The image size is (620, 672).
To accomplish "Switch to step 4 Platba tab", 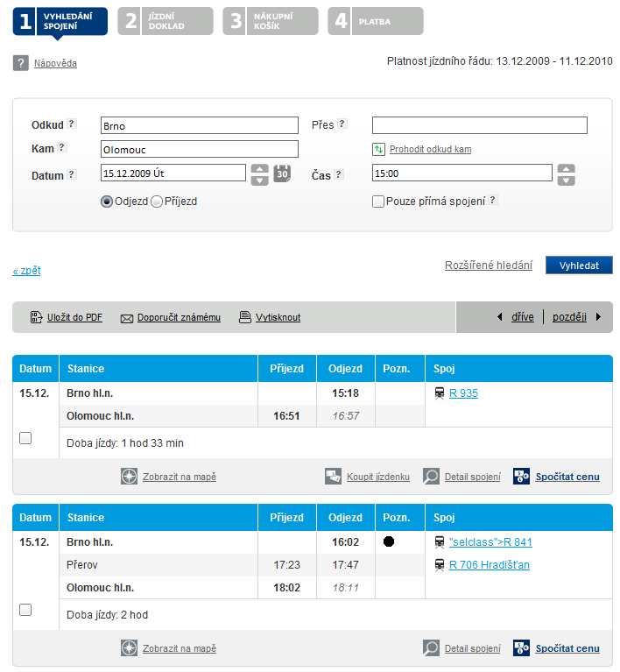I will coord(375,21).
